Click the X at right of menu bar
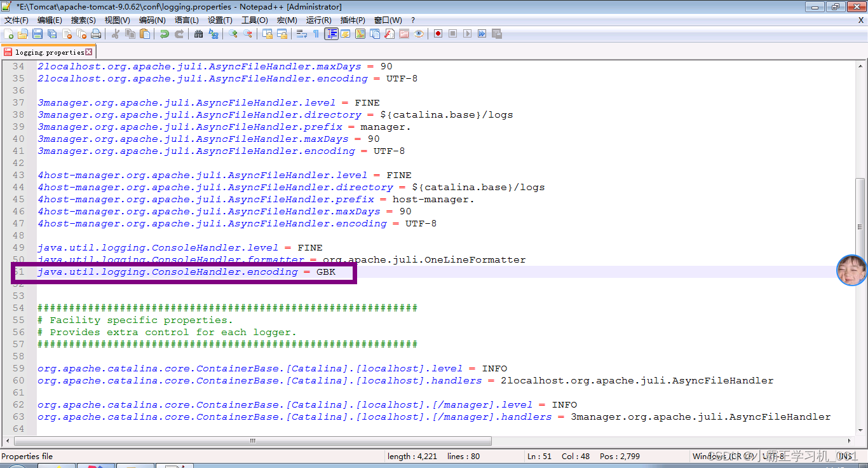 point(861,20)
